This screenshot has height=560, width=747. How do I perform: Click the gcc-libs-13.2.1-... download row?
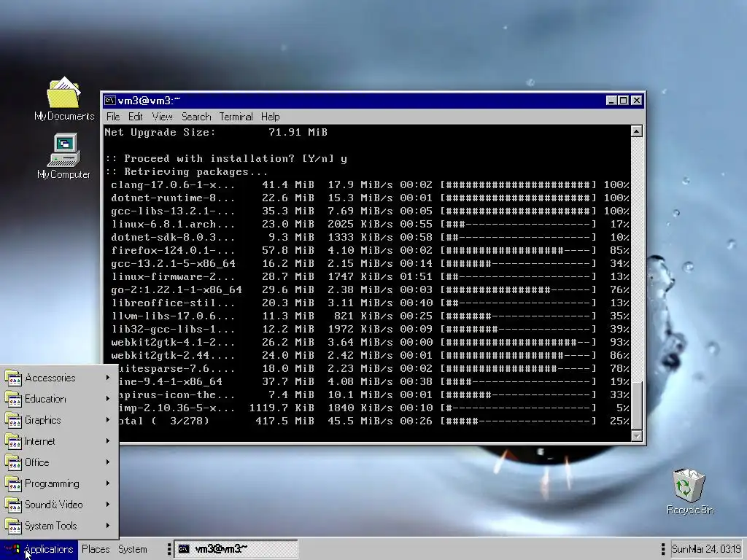tap(370, 211)
